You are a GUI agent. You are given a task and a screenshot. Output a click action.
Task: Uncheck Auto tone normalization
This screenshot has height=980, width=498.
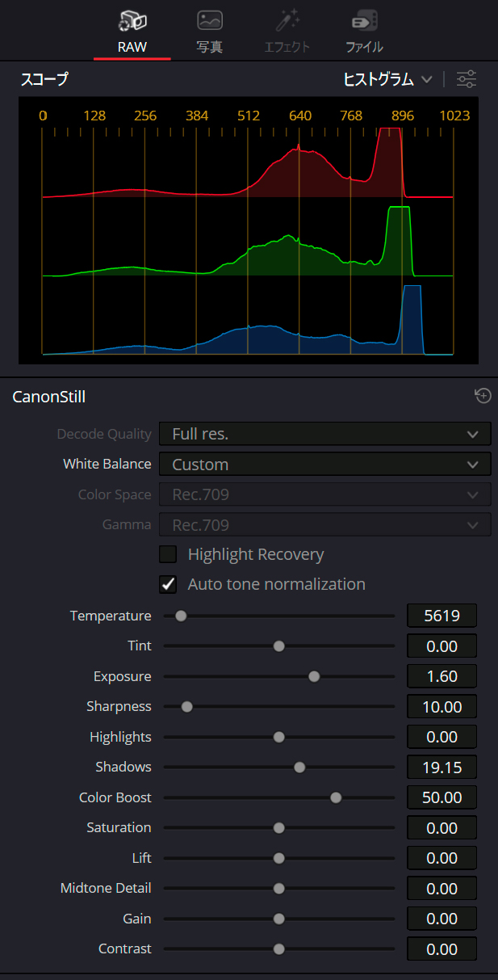pyautogui.click(x=168, y=584)
